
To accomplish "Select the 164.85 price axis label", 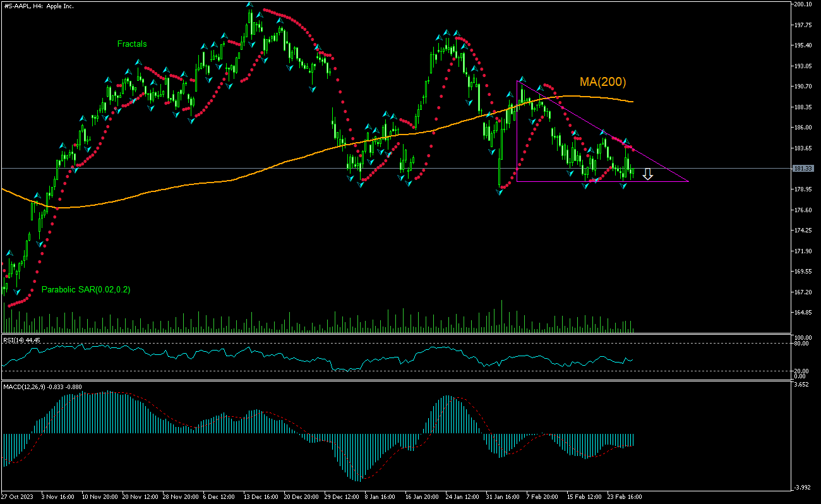I will click(802, 313).
